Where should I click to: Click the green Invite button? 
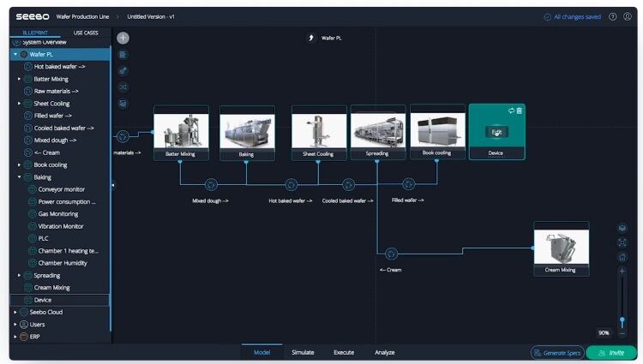coord(611,352)
